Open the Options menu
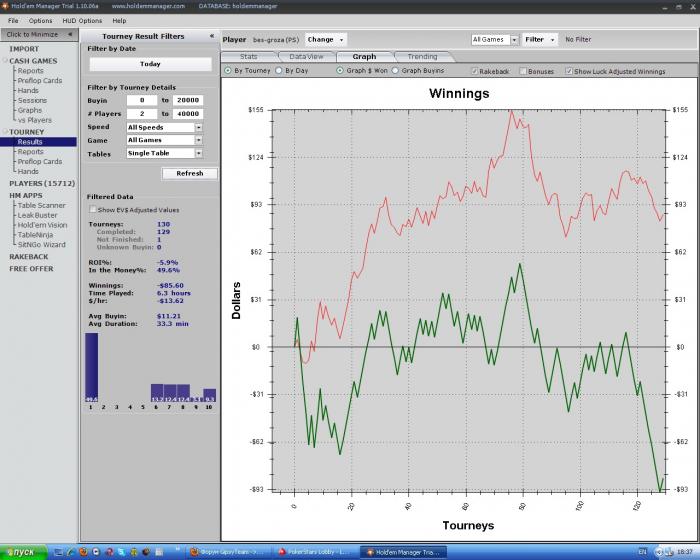This screenshot has width=700, height=560. [40, 21]
